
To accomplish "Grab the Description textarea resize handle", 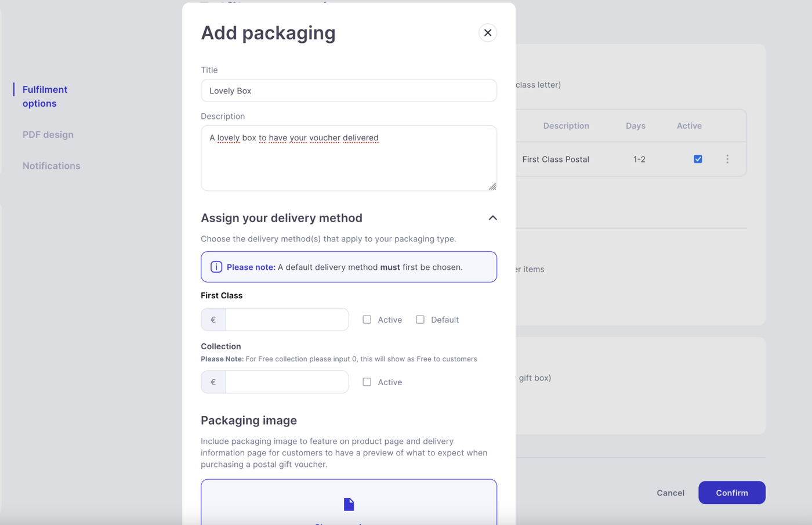I will point(492,186).
